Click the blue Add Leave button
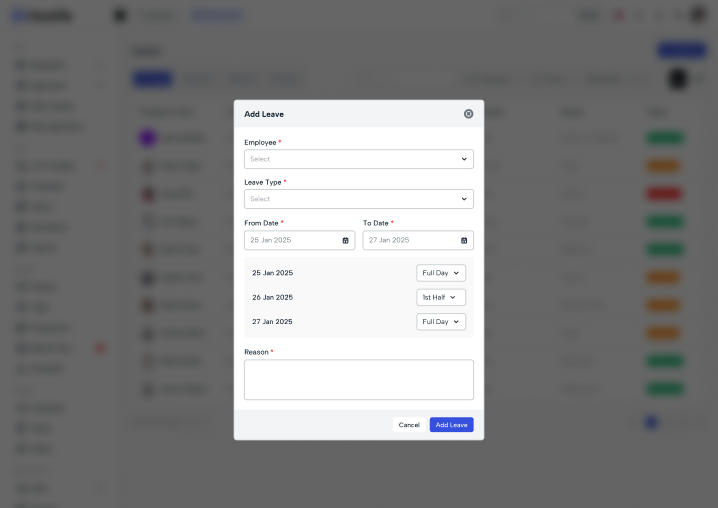The image size is (718, 508). point(451,425)
